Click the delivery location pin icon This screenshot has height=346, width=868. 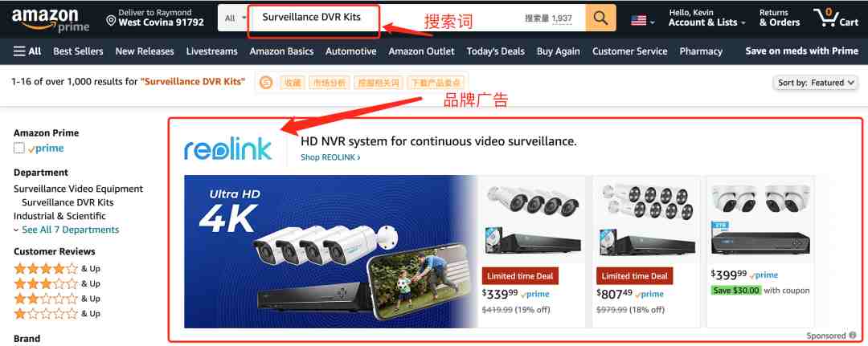point(111,21)
